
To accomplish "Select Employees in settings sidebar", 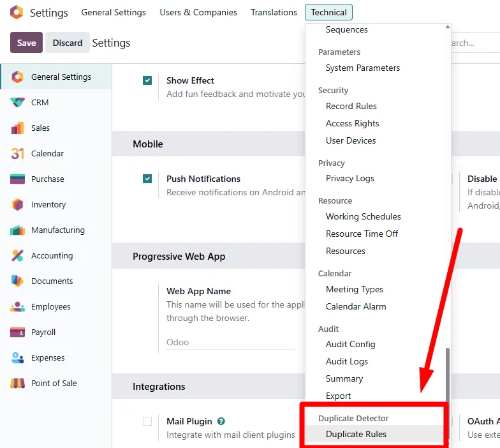I will click(x=56, y=306).
